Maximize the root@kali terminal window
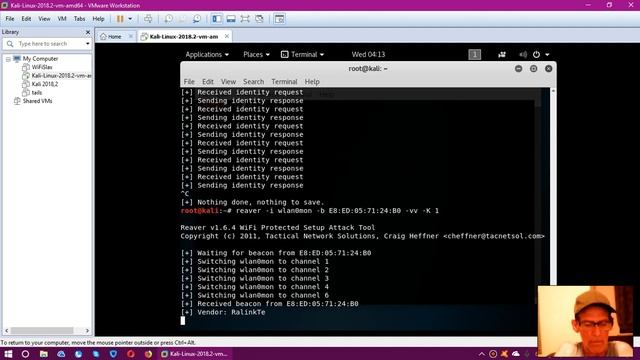The width and height of the screenshot is (640, 360). click(533, 69)
